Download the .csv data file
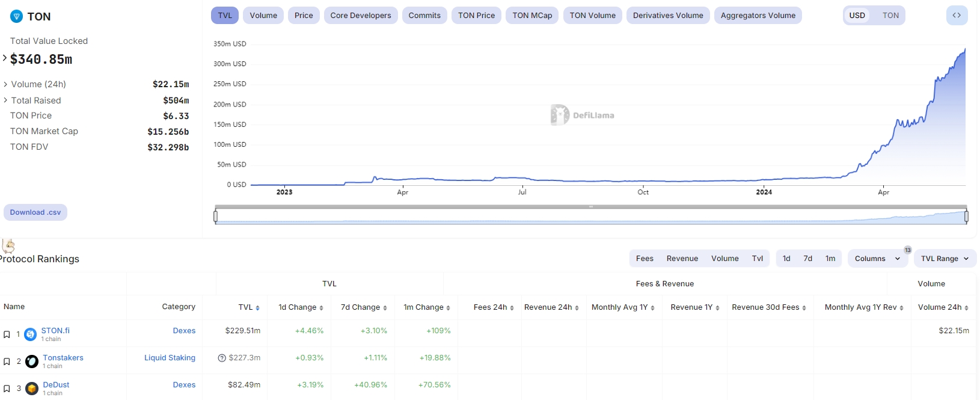 35,212
